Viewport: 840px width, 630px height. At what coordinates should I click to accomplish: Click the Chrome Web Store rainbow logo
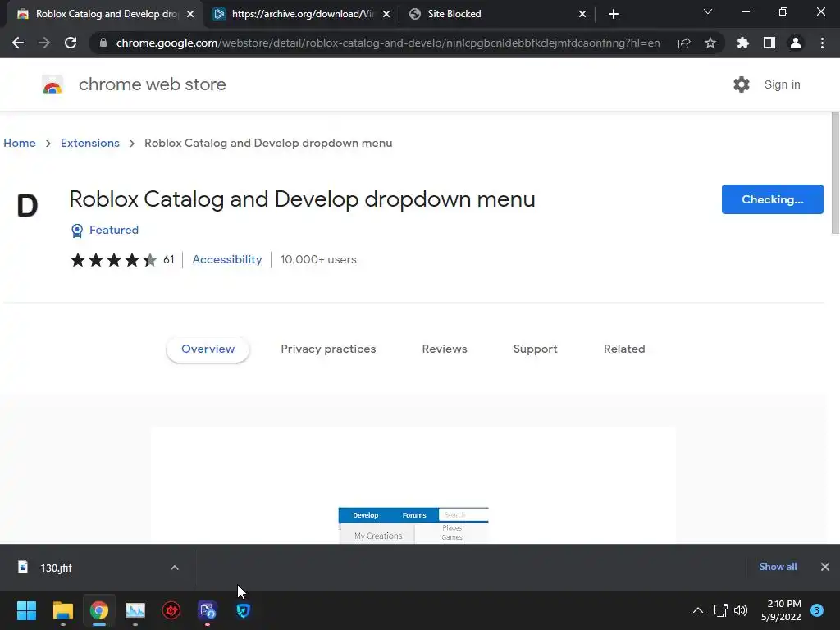pyautogui.click(x=52, y=84)
